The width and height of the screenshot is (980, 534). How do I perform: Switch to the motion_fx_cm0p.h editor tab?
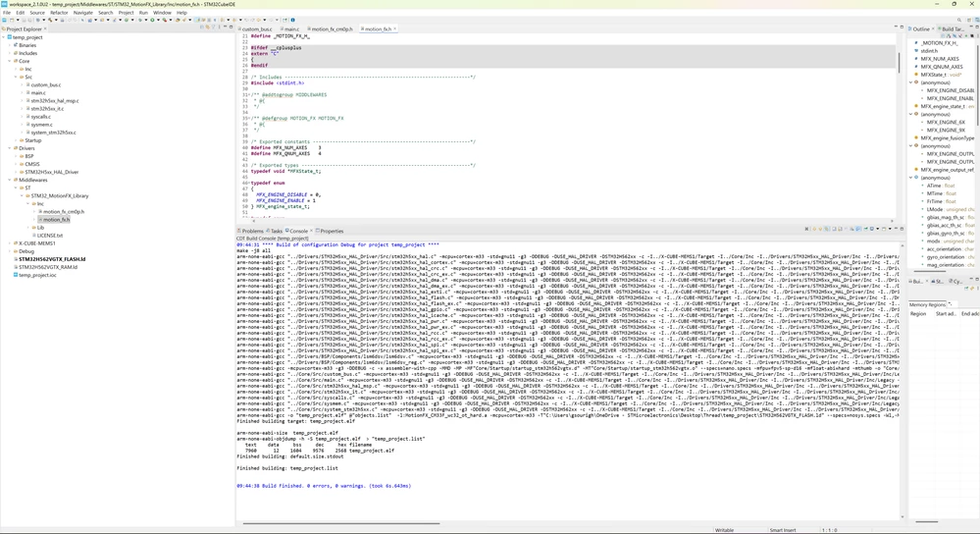(331, 28)
